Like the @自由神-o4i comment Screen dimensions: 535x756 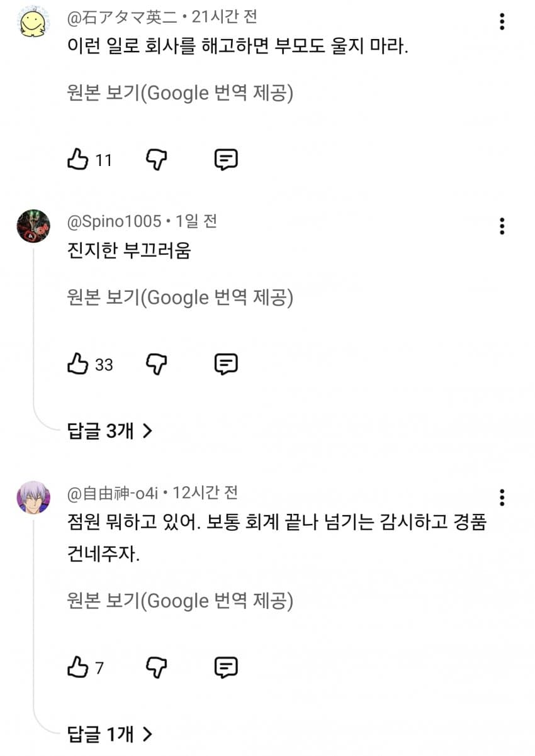pos(77,667)
